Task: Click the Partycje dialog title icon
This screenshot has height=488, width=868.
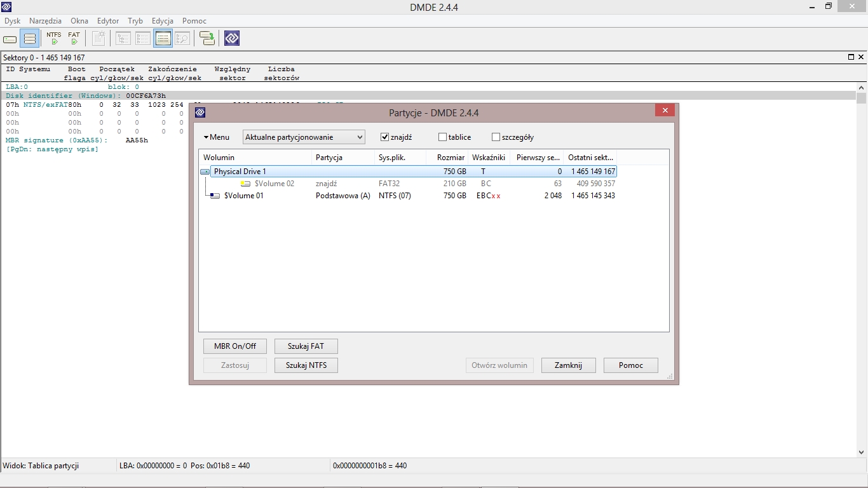Action: tap(200, 112)
